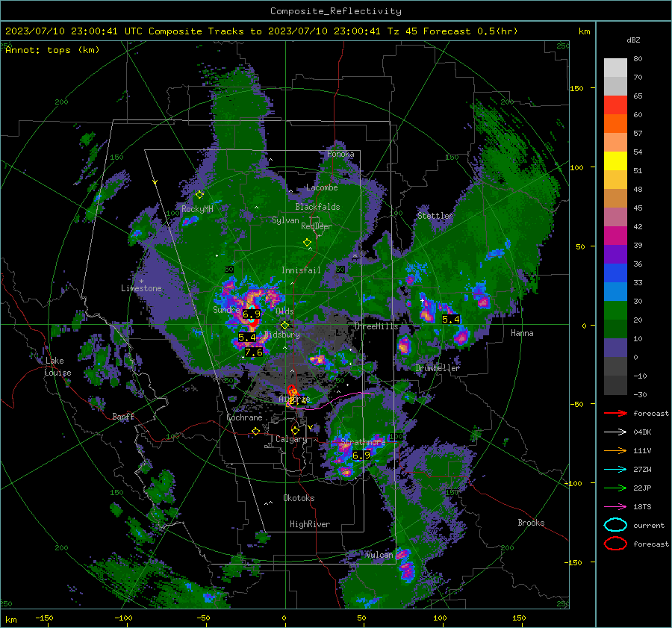Screen dimensions: 672x628
Task: Click the Innisfail city label
Action: pyautogui.click(x=301, y=270)
